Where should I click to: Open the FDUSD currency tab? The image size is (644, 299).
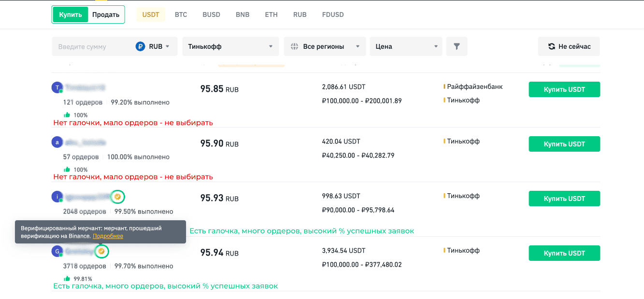click(333, 14)
